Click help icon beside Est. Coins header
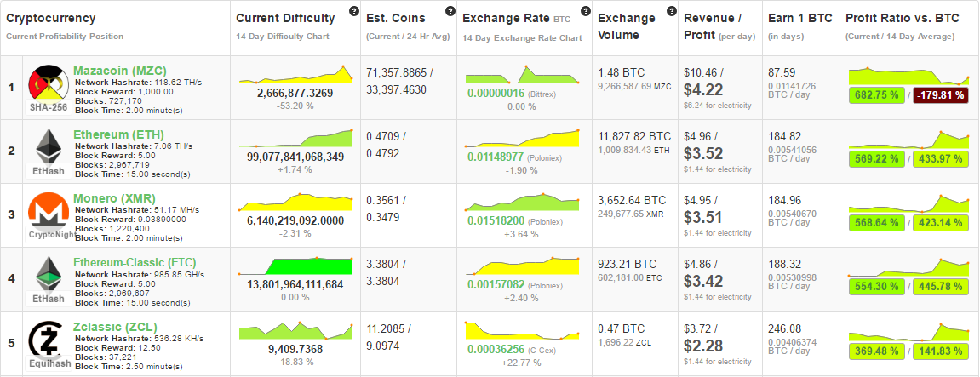 pos(450,11)
